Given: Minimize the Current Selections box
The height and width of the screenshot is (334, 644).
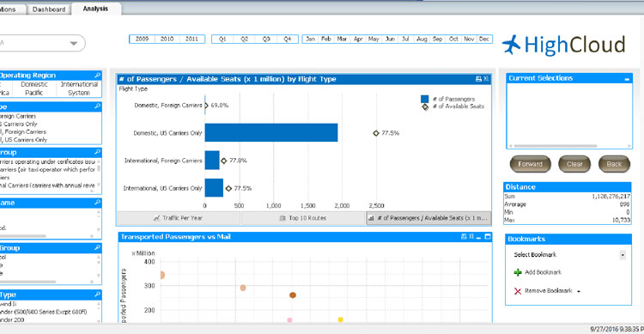Looking at the screenshot, I should 627,79.
